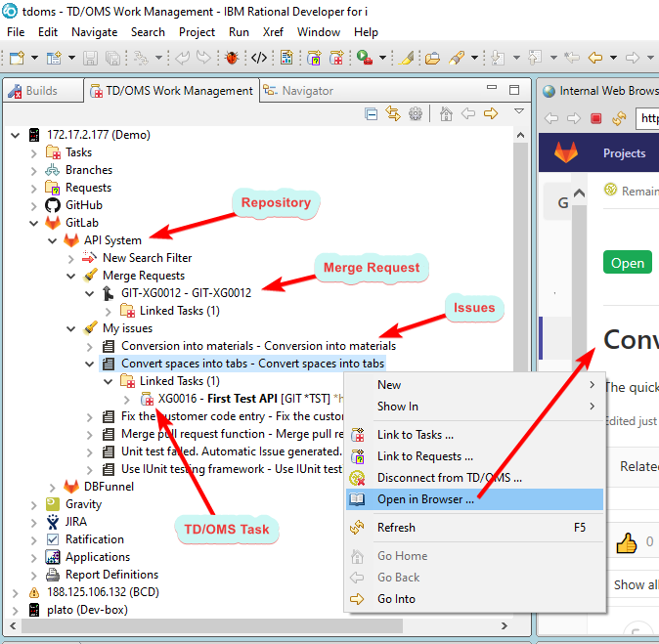Collapse the API System repository node
Screen dimensions: 659x644
[53, 240]
